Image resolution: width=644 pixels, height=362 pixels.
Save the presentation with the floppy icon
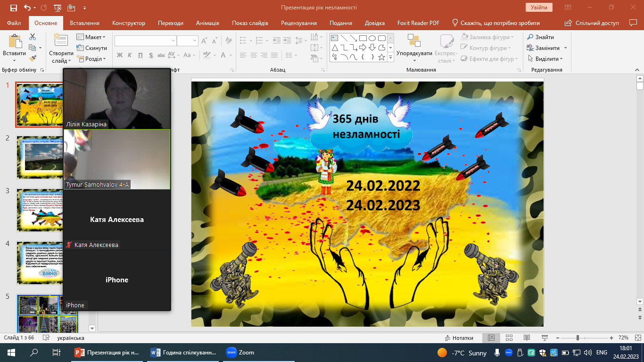[x=13, y=8]
